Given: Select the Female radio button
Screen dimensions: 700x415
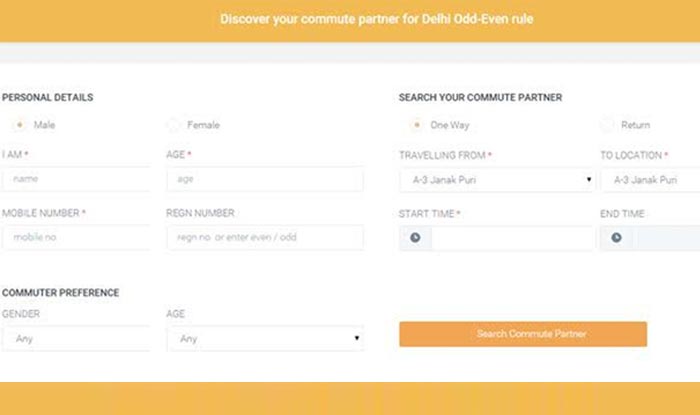Looking at the screenshot, I should click(173, 125).
